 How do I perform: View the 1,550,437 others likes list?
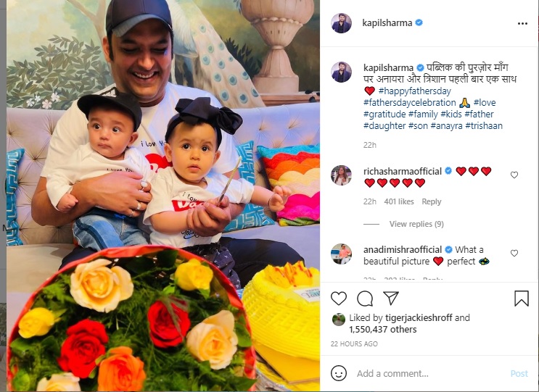[383, 330]
